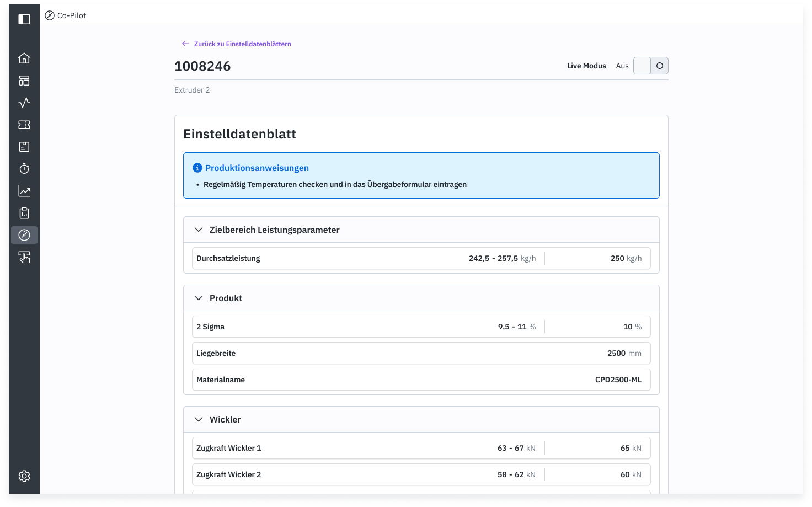This screenshot has width=812, height=507.
Task: Open settings gear at sidebar bottom
Action: (24, 476)
